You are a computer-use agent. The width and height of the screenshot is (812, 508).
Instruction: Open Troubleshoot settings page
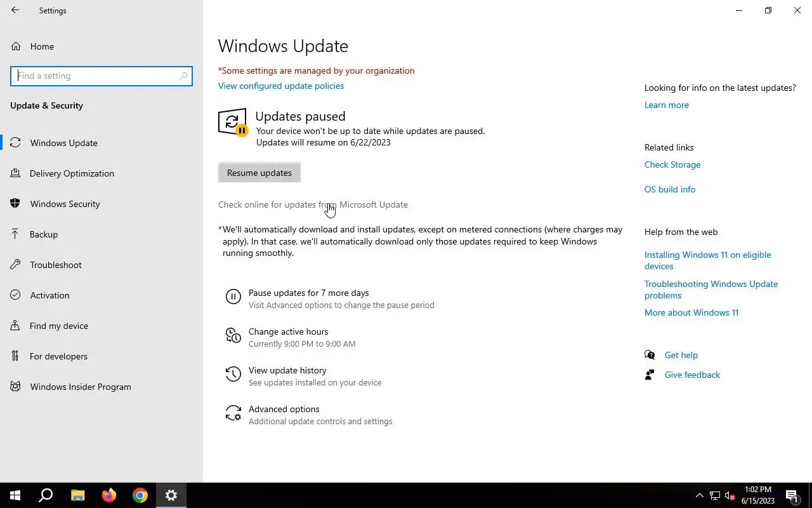click(x=101, y=265)
